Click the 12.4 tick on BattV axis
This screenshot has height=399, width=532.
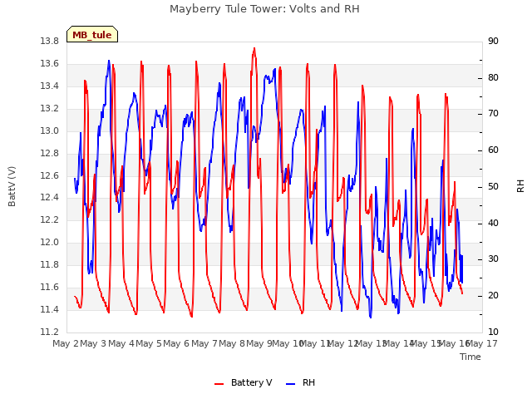pos(50,198)
